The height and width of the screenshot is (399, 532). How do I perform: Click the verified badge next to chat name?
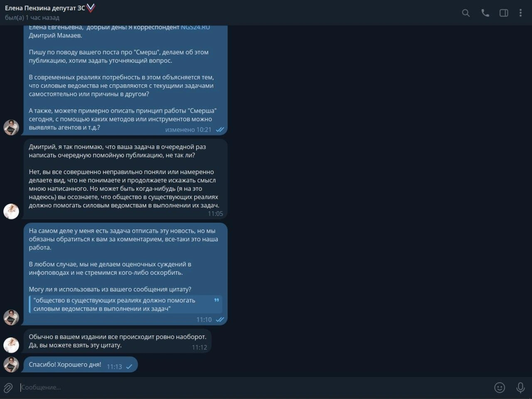click(x=91, y=7)
